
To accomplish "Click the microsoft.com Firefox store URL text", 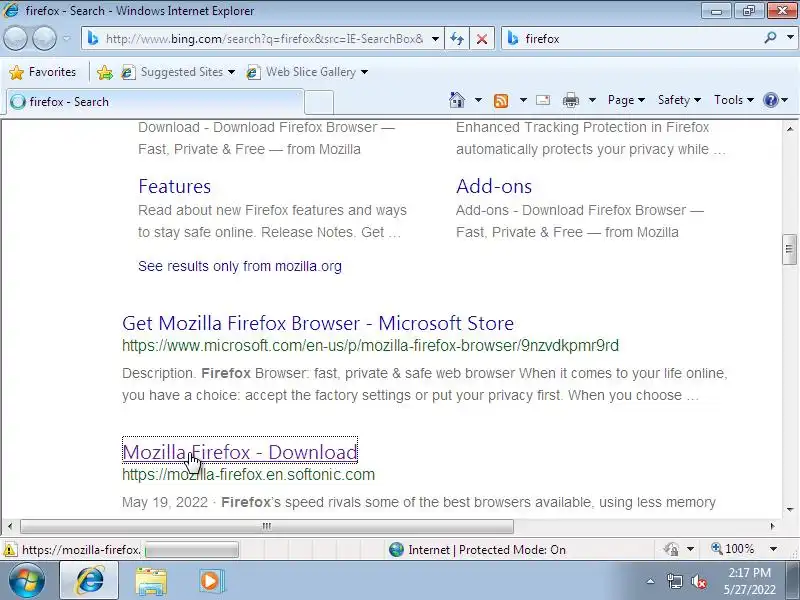I will (370, 346).
